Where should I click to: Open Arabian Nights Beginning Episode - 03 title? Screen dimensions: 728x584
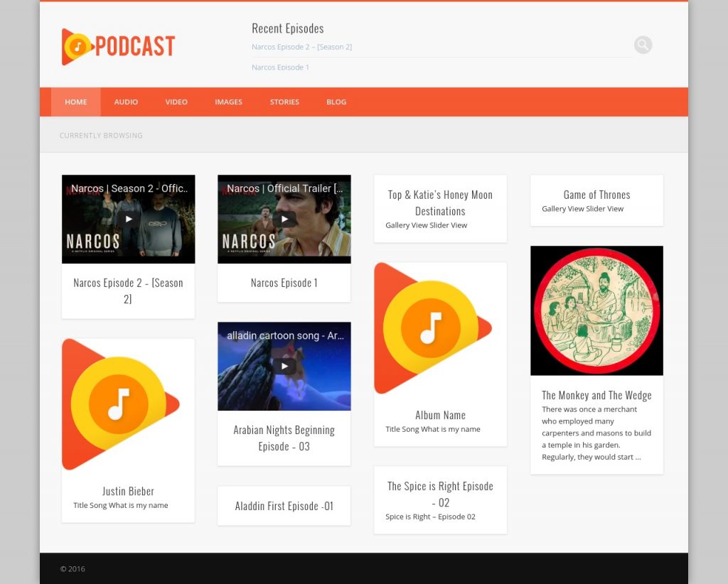click(284, 438)
